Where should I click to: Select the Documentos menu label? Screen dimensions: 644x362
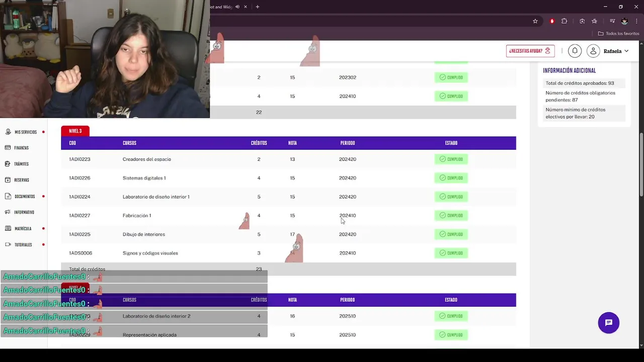coord(25,197)
